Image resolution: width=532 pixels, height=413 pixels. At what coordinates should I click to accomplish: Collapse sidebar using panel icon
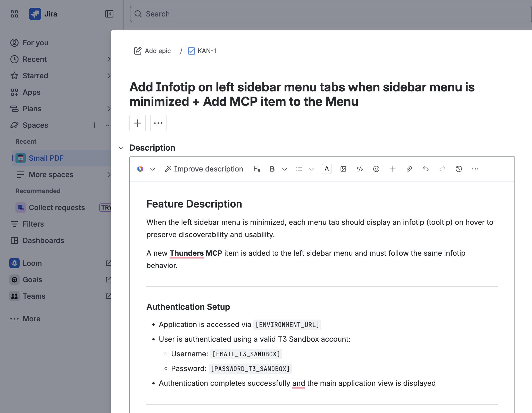[x=109, y=14]
